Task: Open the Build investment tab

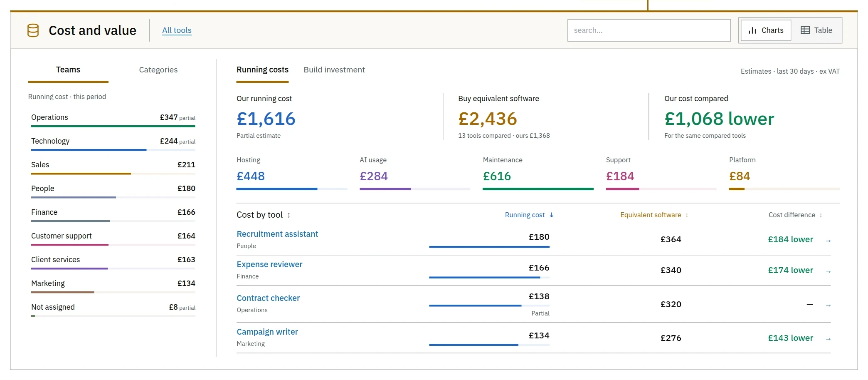Action: click(x=334, y=70)
